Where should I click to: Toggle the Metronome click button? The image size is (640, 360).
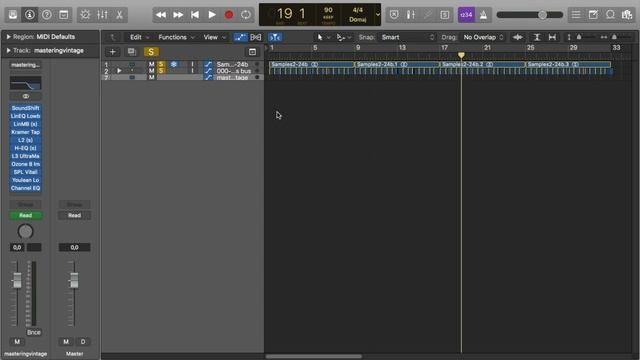point(483,15)
